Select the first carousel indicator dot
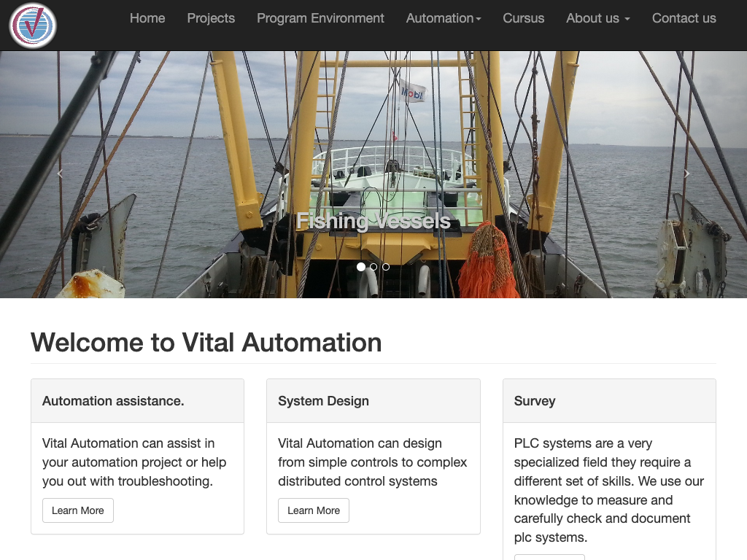The height and width of the screenshot is (560, 747). coord(361,267)
